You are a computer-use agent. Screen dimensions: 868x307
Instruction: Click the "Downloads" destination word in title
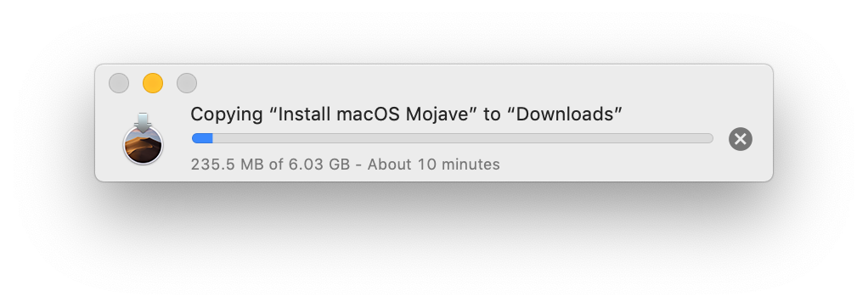[x=564, y=114]
